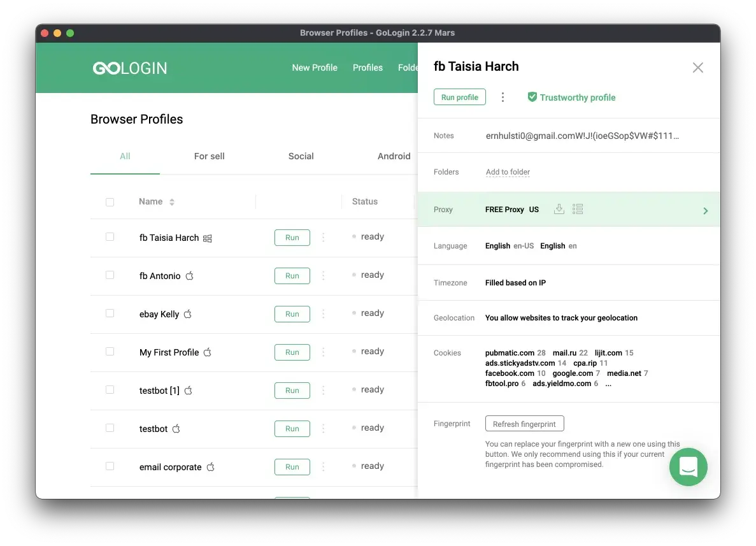Check the fb Taisia Harch checkbox
Viewport: 756px width, 546px height.
(x=110, y=237)
